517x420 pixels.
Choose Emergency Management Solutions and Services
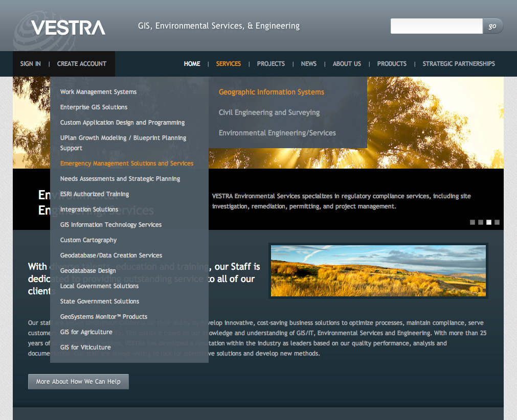(x=127, y=164)
